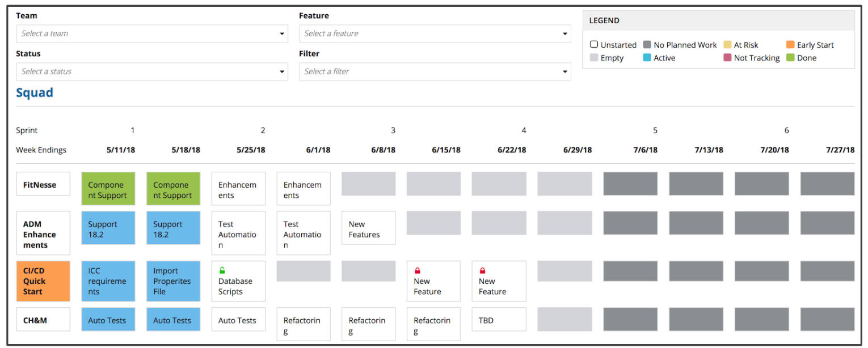Open the Select a team dropdown

point(151,33)
